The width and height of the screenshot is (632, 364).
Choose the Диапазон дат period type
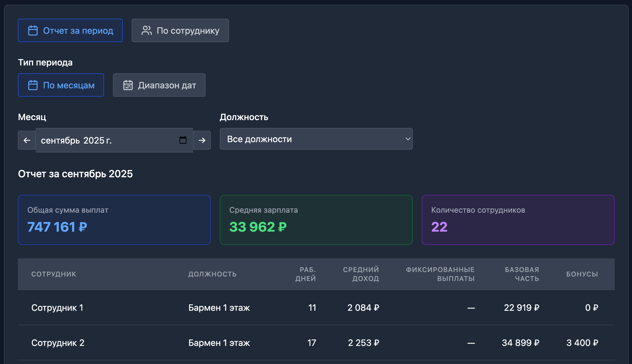coord(159,85)
